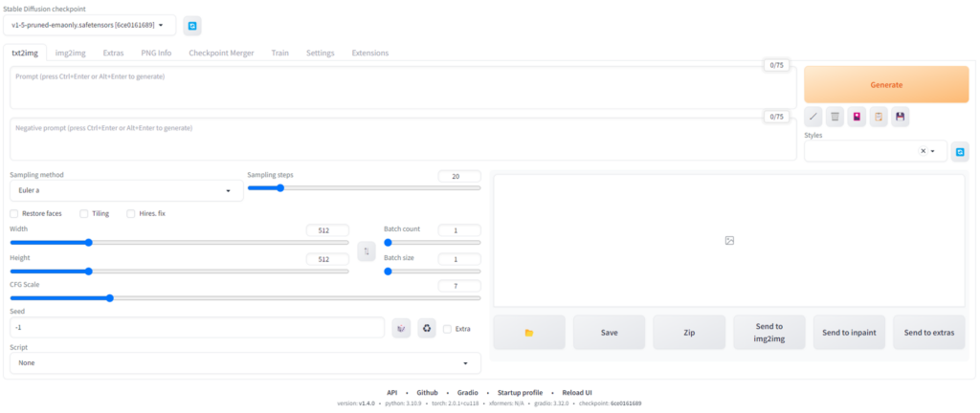The image size is (980, 413).
Task: Apply selected styles using clipboard icon
Action: (879, 117)
